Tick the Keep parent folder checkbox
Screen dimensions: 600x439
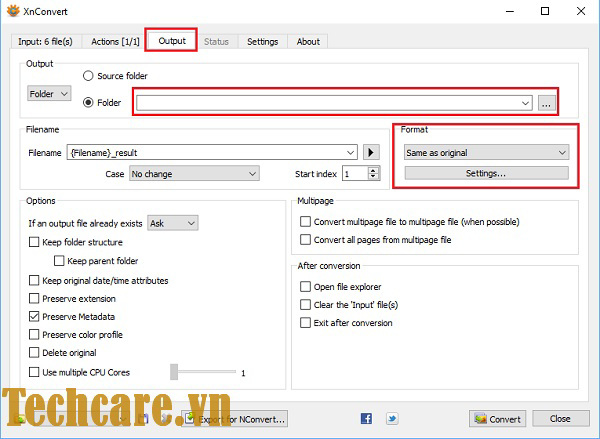click(59, 261)
